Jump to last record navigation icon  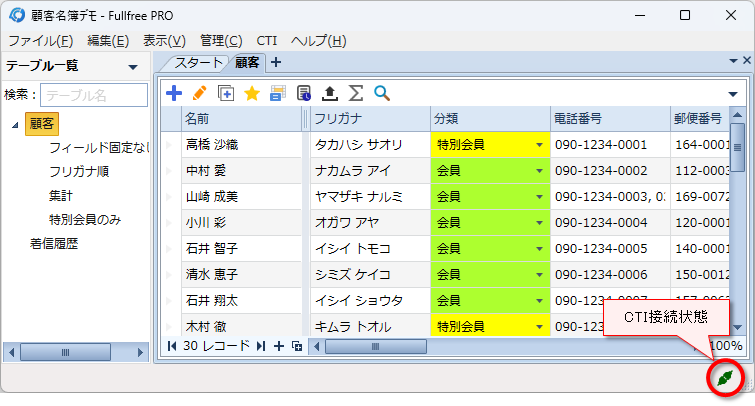click(x=261, y=346)
